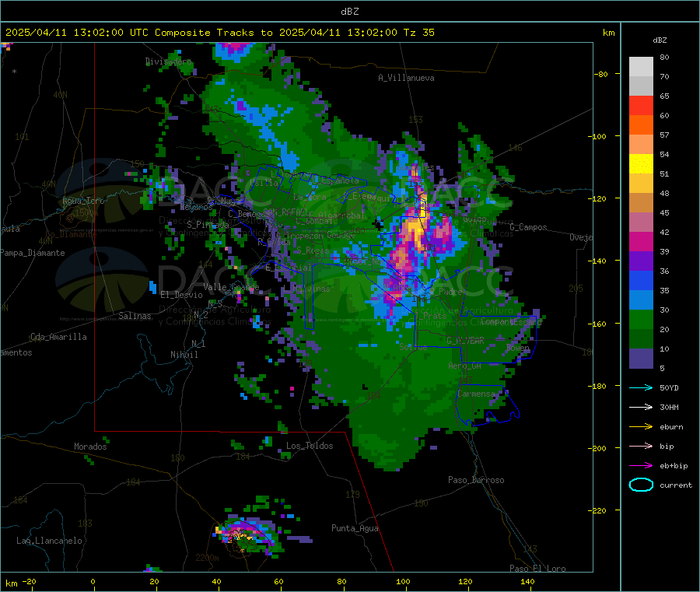Click the 'dBZ' heading above the color scale
The height and width of the screenshot is (592, 700).
tap(660, 40)
